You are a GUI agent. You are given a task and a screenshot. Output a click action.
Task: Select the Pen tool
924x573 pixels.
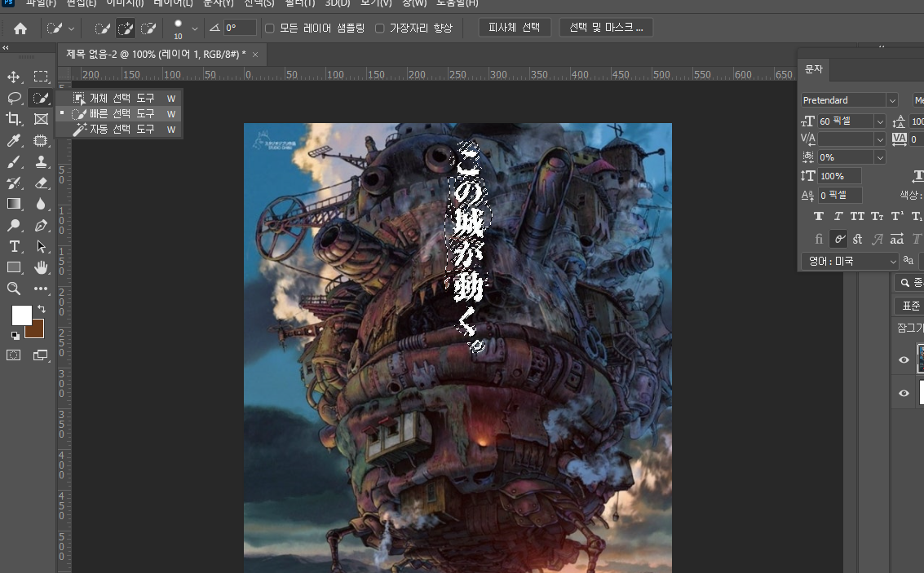tap(41, 225)
